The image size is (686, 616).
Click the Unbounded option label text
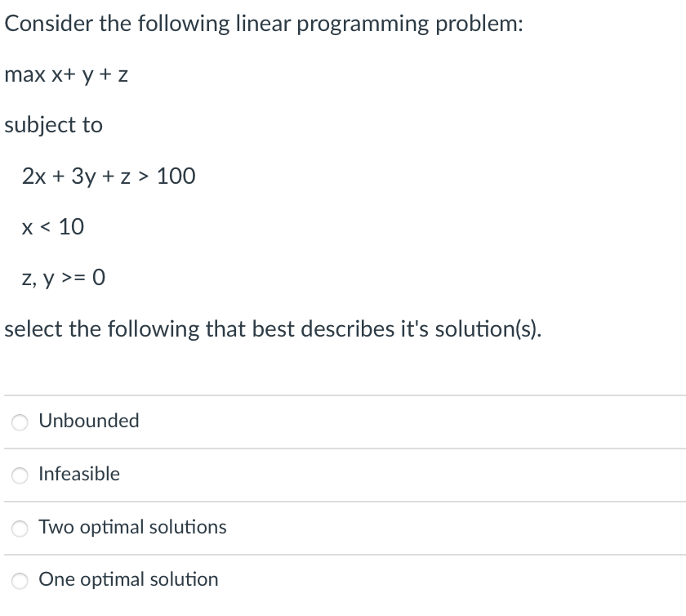point(89,422)
